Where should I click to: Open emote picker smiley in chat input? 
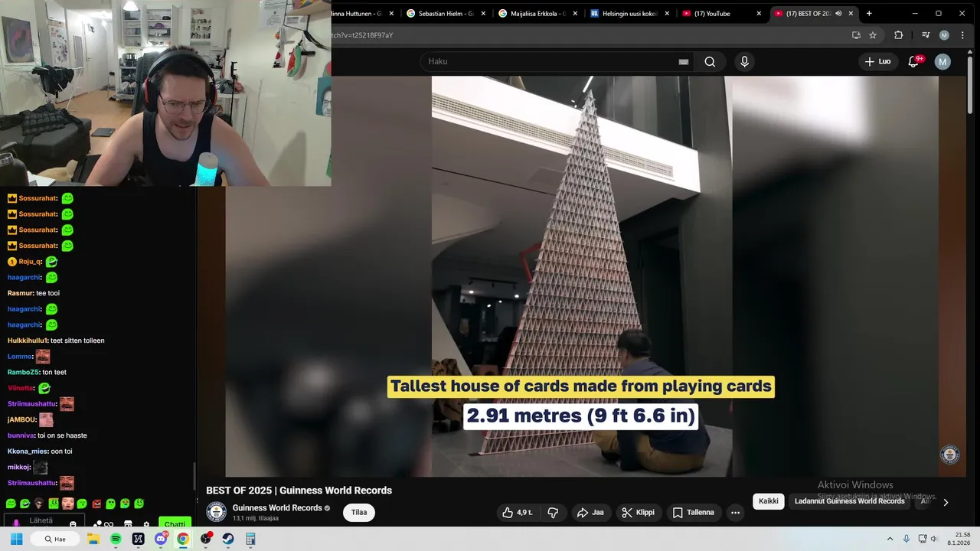pos(73,525)
